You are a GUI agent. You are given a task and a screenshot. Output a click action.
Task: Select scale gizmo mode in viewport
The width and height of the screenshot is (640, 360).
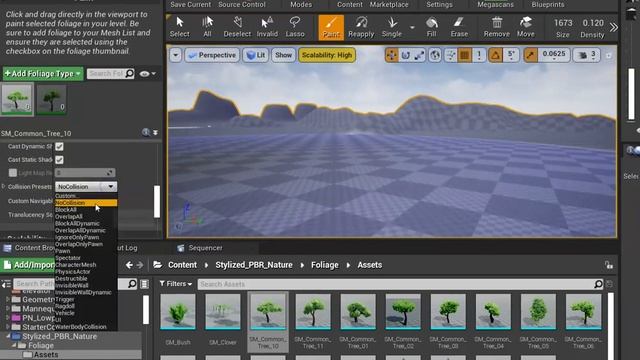point(419,55)
